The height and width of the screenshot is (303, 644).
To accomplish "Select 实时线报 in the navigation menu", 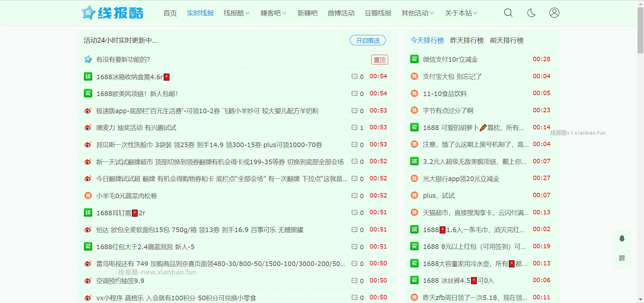I will pos(200,13).
